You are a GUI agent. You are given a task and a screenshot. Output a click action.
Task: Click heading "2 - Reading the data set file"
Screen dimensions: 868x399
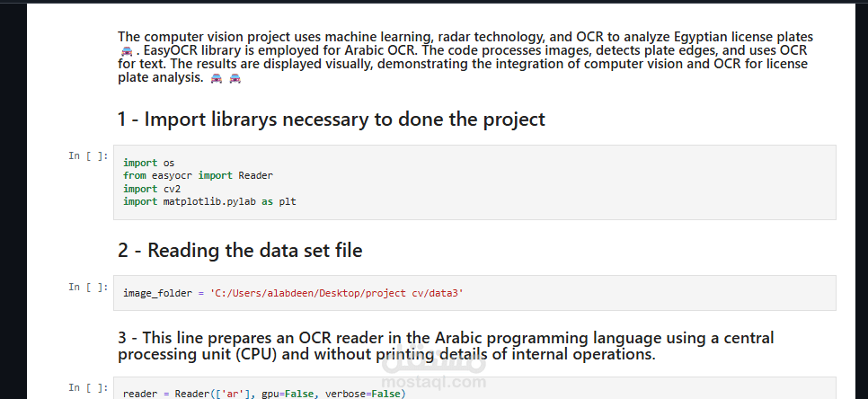coord(240,251)
